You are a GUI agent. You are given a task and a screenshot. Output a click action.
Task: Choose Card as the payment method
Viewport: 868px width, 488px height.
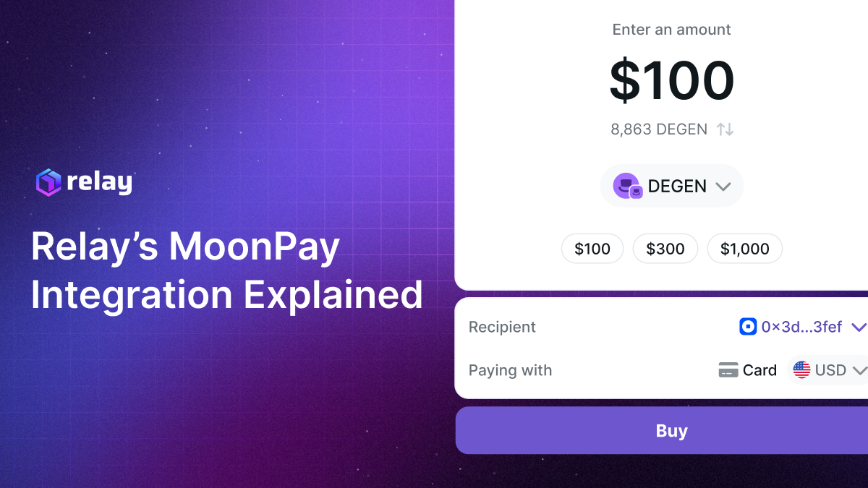point(748,369)
